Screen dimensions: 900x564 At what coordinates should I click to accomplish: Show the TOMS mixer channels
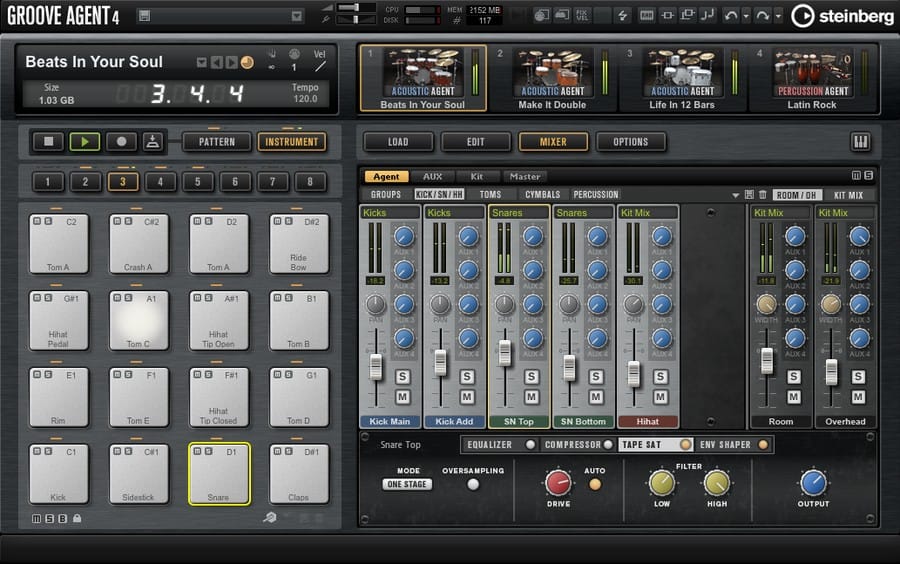(491, 195)
